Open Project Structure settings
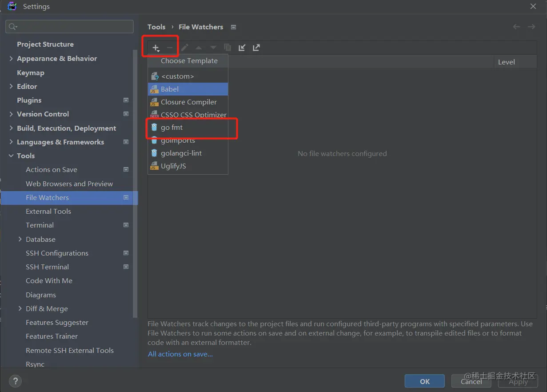This screenshot has height=392, width=547. point(45,44)
